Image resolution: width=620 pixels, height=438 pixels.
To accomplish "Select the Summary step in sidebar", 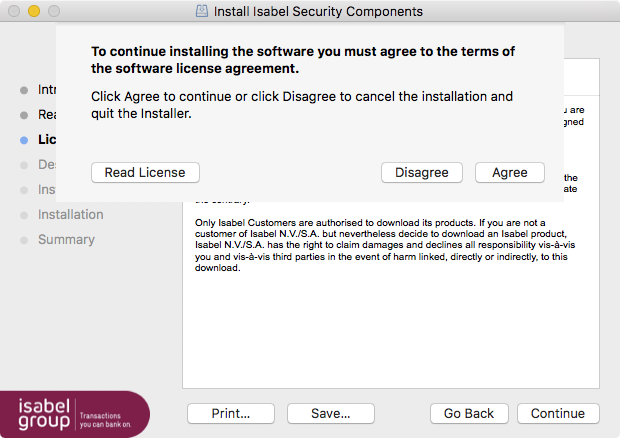I will click(66, 240).
